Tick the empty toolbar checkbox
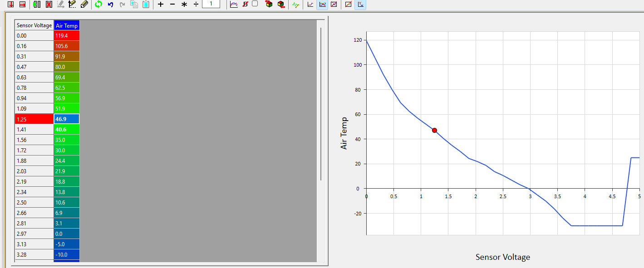Viewport: 644px width, 268px height. point(255,4)
